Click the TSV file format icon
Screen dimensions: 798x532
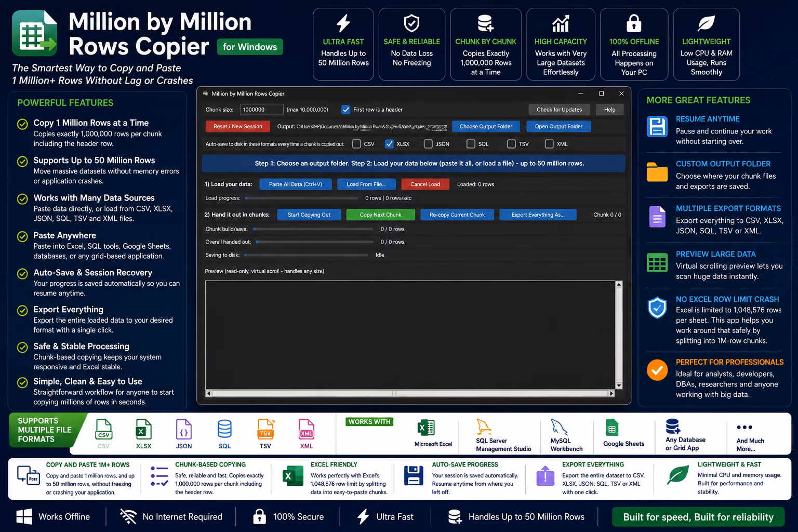(265, 430)
